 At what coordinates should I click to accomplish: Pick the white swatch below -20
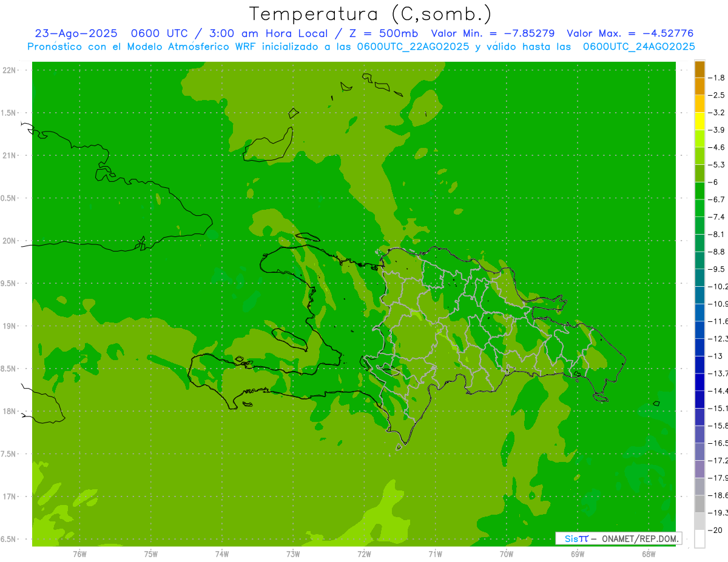[x=699, y=538]
